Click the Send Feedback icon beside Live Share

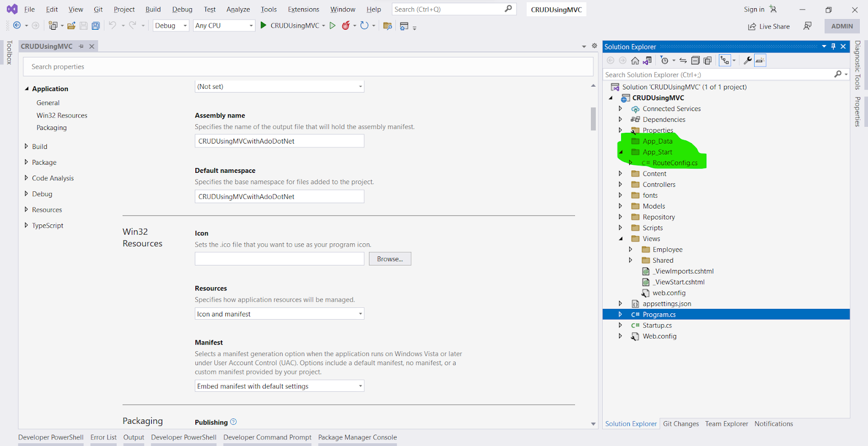coord(808,26)
